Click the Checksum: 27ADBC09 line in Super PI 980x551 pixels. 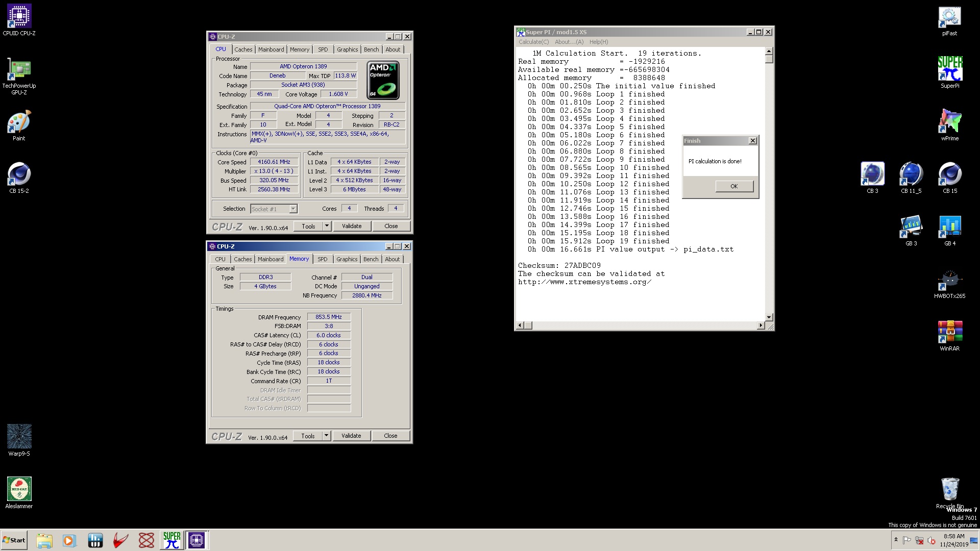tap(559, 265)
